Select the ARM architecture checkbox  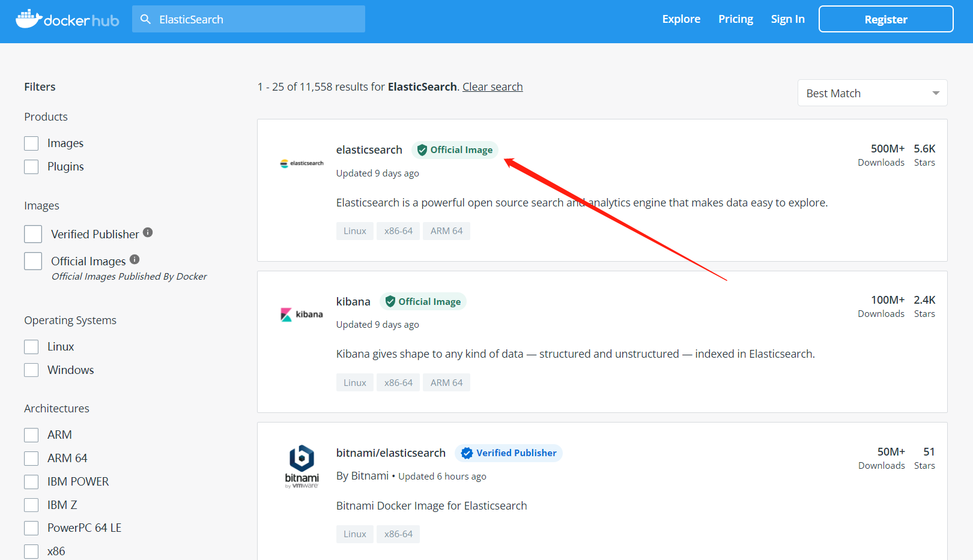click(x=31, y=435)
